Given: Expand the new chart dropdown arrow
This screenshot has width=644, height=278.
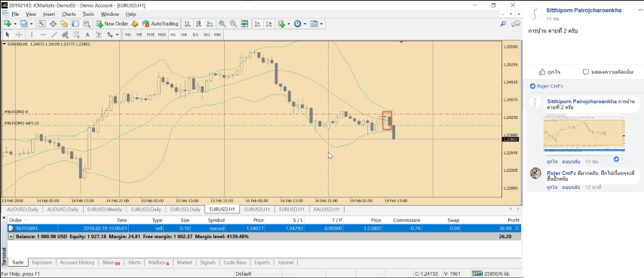Looking at the screenshot, I should pyautogui.click(x=15, y=24).
